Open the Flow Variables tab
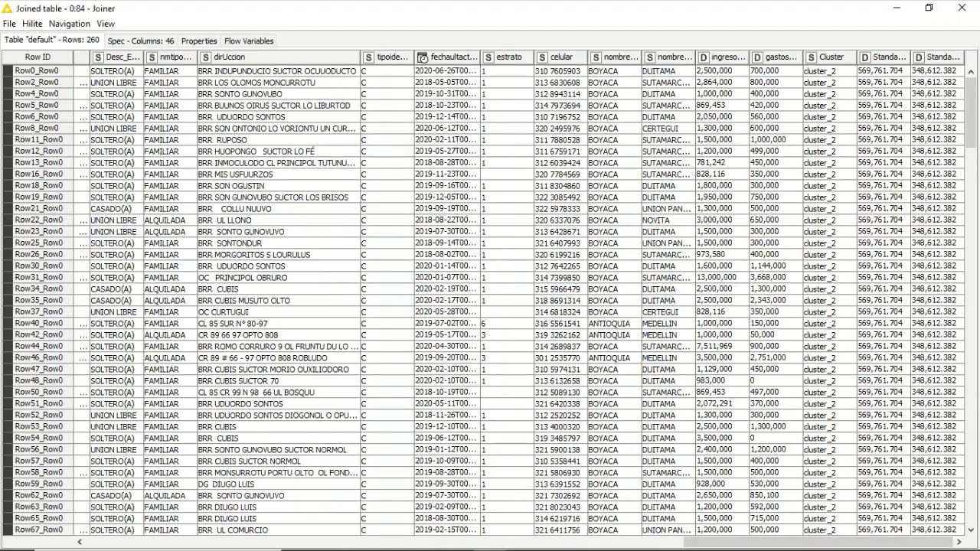The image size is (980, 551). [x=249, y=41]
